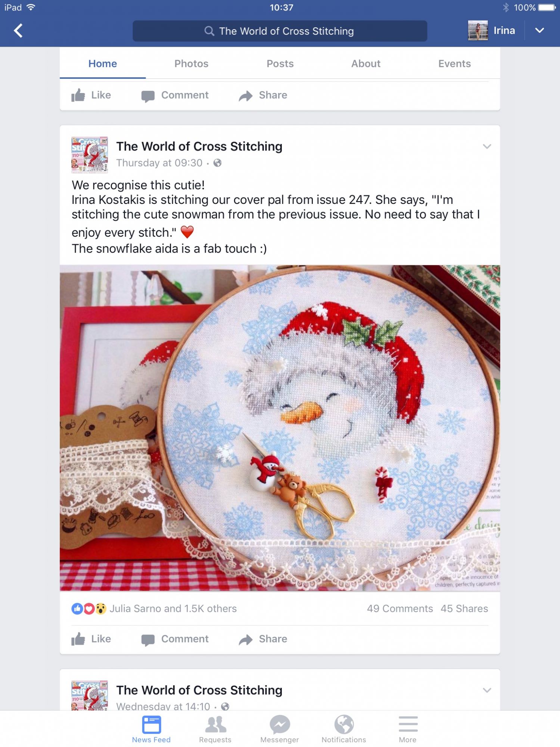View 49 Comments on the post
560x747 pixels.
click(400, 609)
